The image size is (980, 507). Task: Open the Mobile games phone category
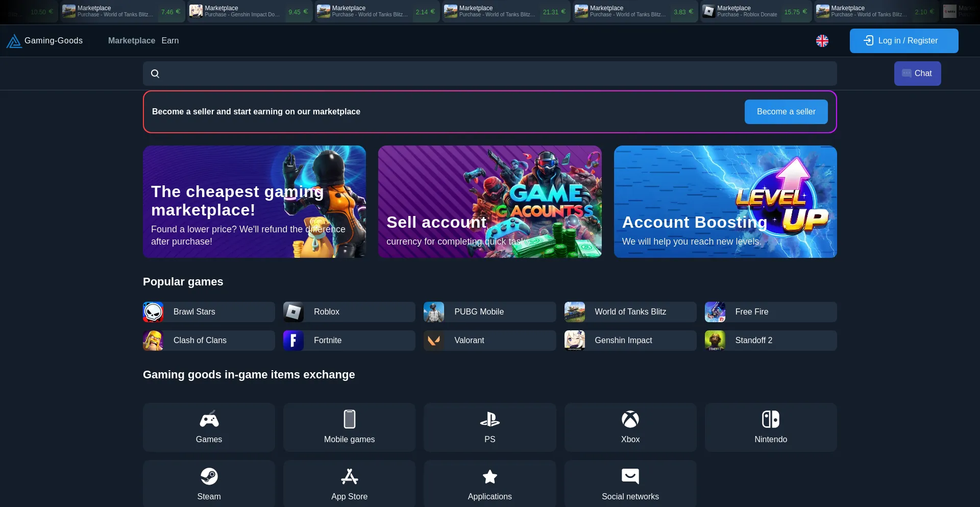(x=349, y=427)
